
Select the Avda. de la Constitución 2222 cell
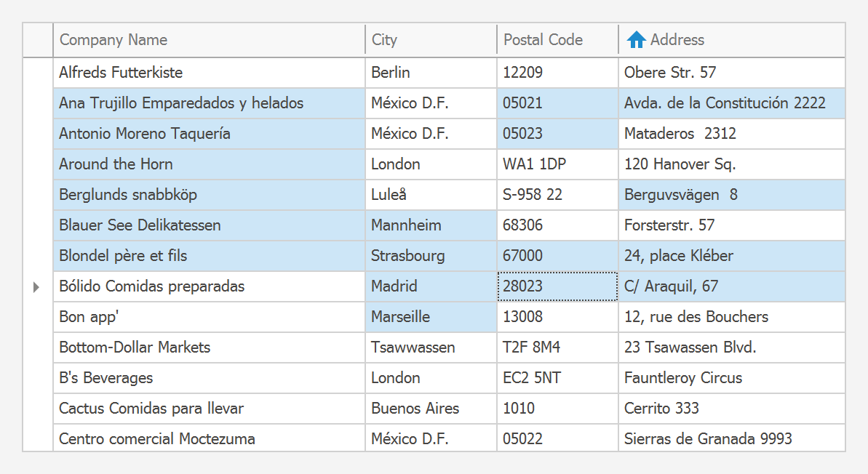(x=725, y=103)
